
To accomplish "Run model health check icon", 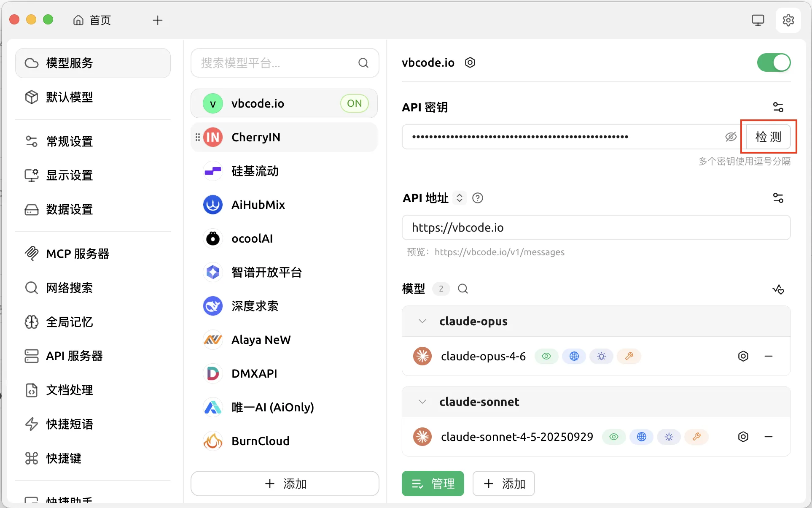I will coord(778,289).
